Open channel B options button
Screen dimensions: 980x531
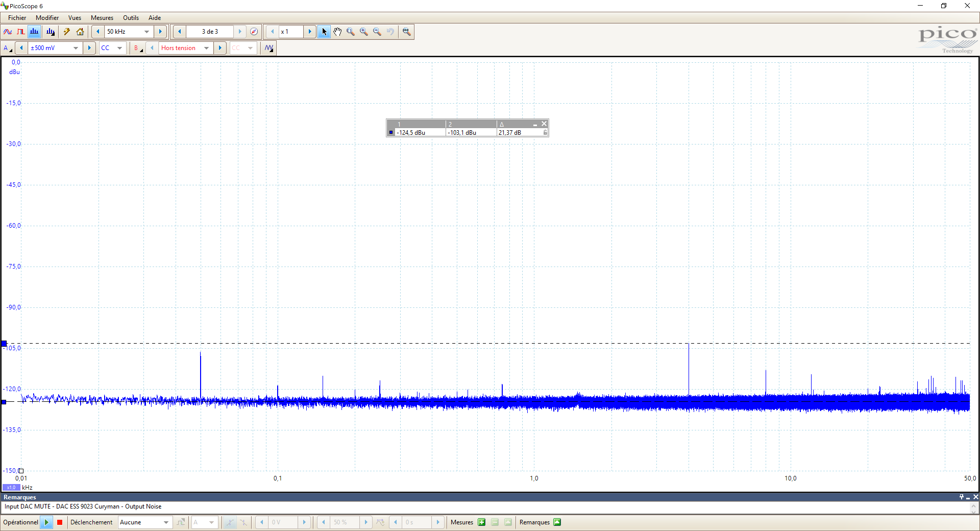[x=138, y=48]
